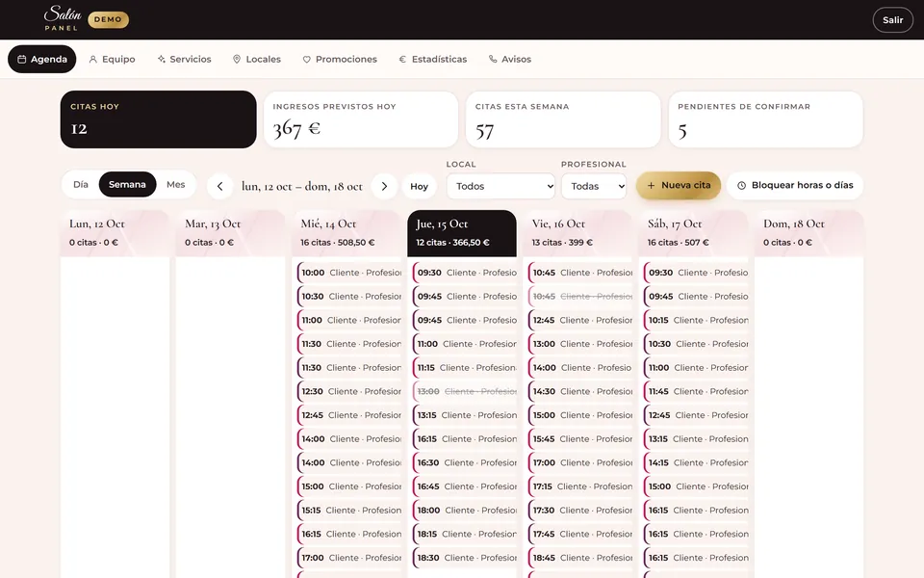Open Friday's 14:00 appointment
This screenshot has height=578, width=924.
pyautogui.click(x=579, y=368)
